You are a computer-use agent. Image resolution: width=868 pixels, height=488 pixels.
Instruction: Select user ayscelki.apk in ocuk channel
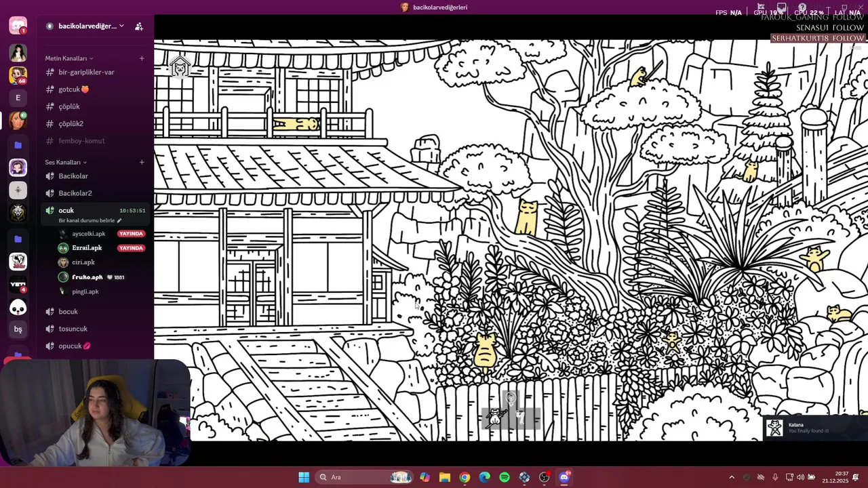89,234
